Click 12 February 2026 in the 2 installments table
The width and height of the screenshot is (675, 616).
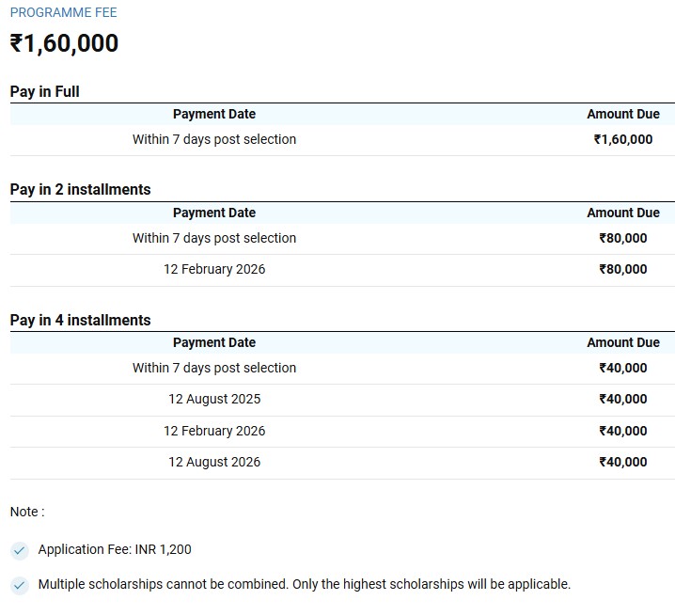(214, 269)
